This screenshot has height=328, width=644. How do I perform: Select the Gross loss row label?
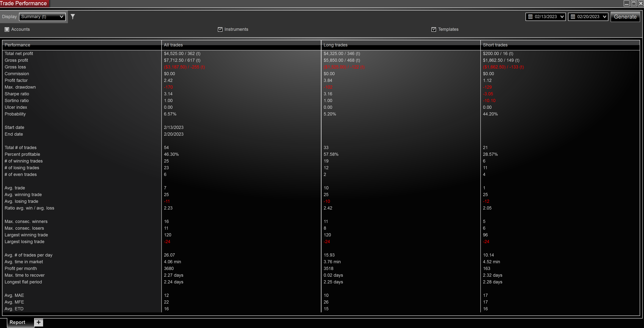(x=15, y=67)
